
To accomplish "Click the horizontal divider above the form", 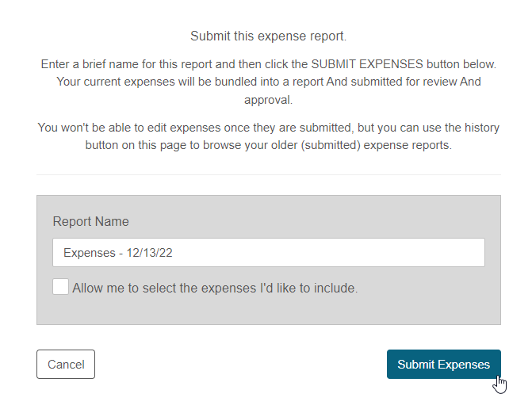I will pyautogui.click(x=268, y=175).
